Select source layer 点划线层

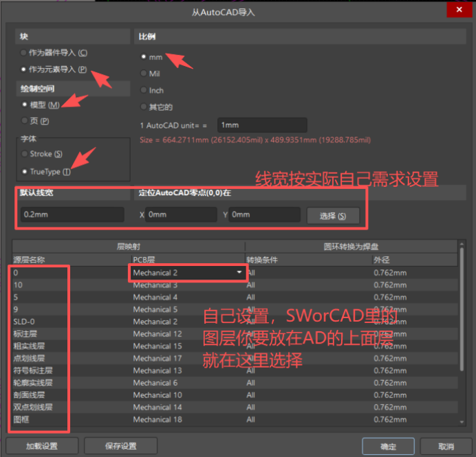tap(29, 358)
